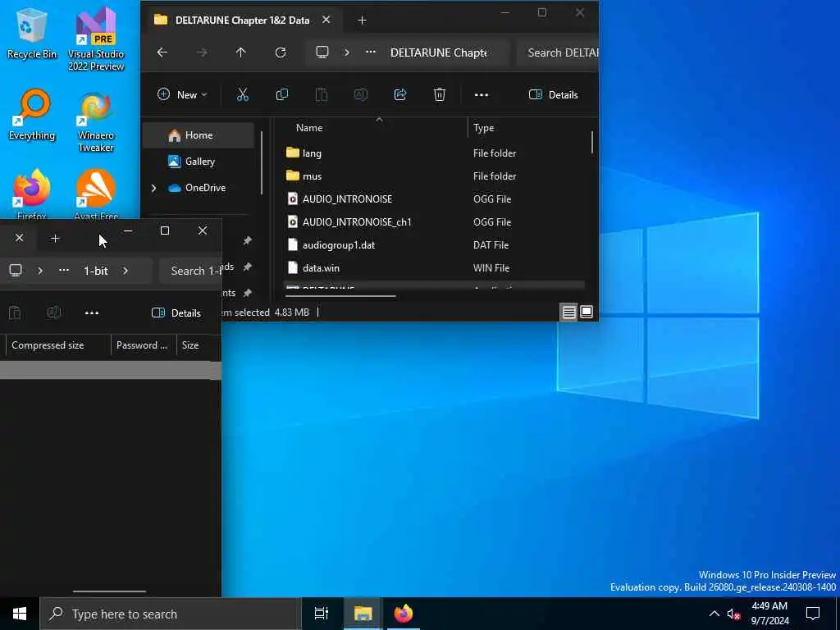
Task: Click the Share icon in DELTARUNE toolbar
Action: [400, 95]
